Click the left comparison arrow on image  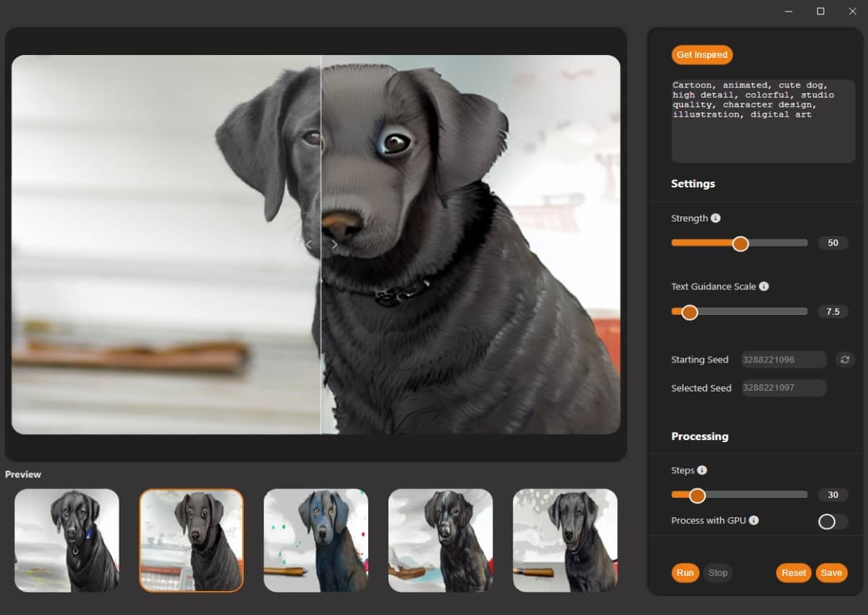(x=310, y=245)
